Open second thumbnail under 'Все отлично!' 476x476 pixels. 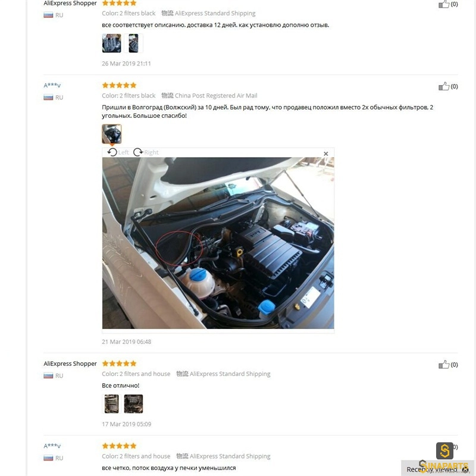coord(133,404)
